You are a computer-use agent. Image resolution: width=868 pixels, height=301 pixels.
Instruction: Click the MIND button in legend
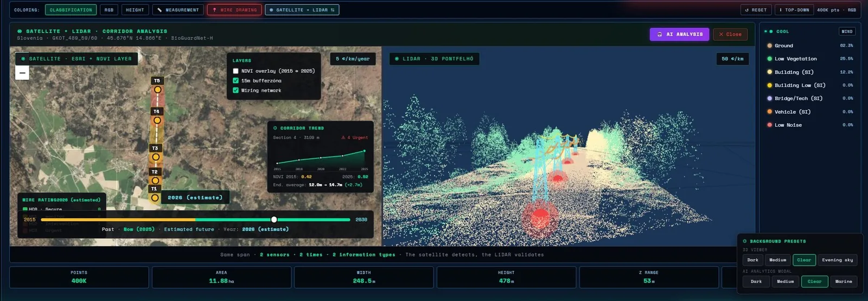847,32
